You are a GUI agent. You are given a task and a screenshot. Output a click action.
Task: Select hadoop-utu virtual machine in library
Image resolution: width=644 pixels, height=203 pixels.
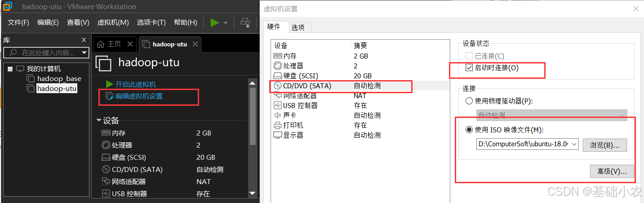click(57, 89)
